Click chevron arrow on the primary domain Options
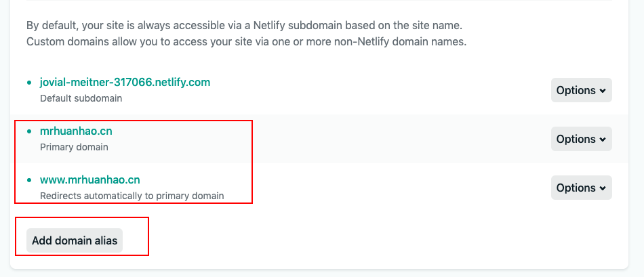Screen dimensions: 644x277 tap(603, 140)
